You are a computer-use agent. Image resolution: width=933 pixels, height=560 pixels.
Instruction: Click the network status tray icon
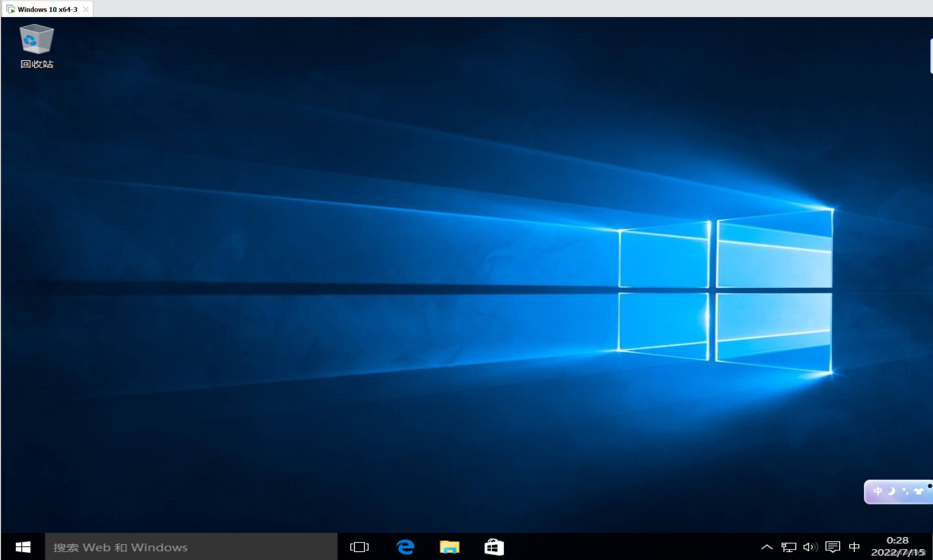(x=788, y=547)
